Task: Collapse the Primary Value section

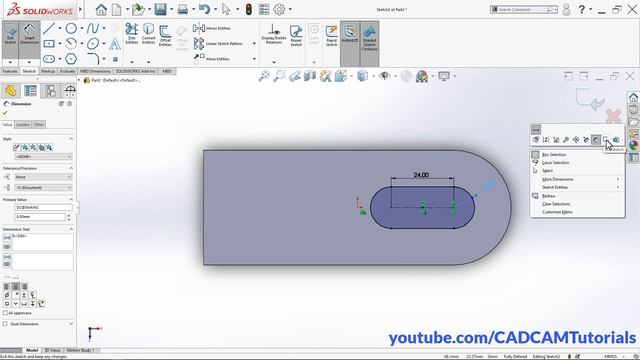Action: tap(71, 200)
